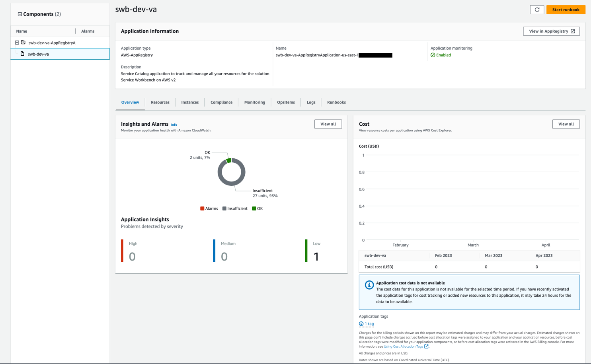Image resolution: width=591 pixels, height=364 pixels.
Task: Click the Total cost (USD) row label
Action: [379, 267]
